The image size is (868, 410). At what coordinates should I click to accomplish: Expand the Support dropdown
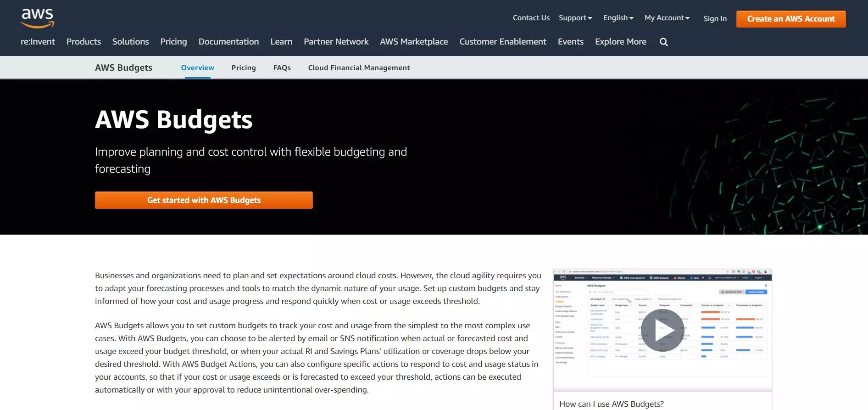575,18
